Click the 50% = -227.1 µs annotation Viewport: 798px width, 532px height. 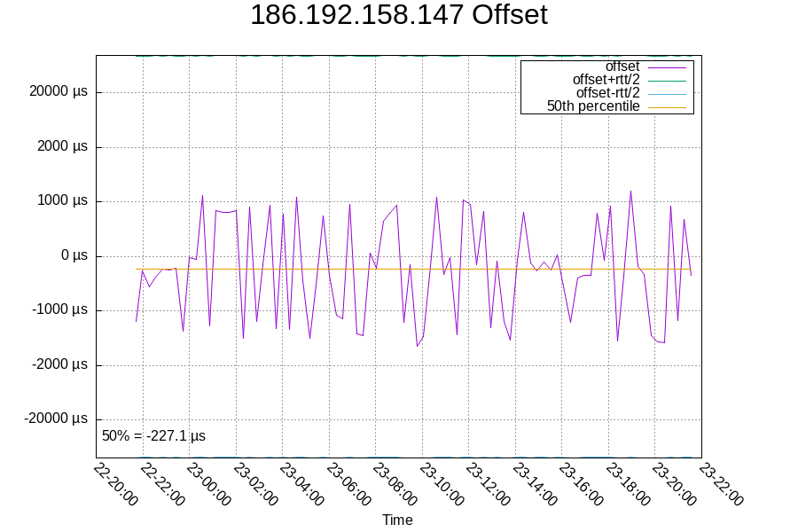coord(153,434)
